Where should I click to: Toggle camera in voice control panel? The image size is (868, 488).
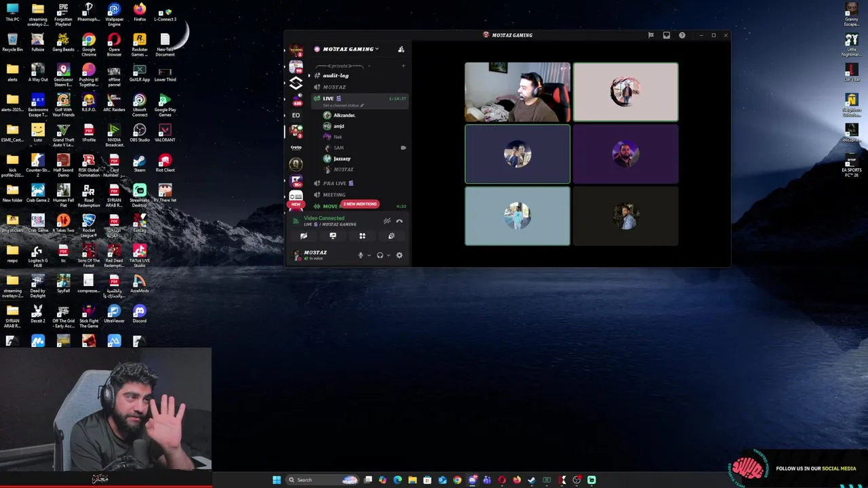tap(304, 236)
